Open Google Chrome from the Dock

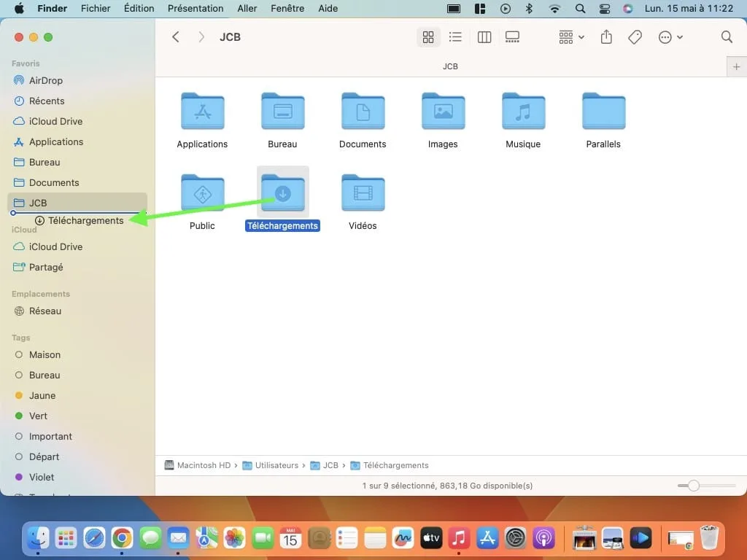point(122,538)
